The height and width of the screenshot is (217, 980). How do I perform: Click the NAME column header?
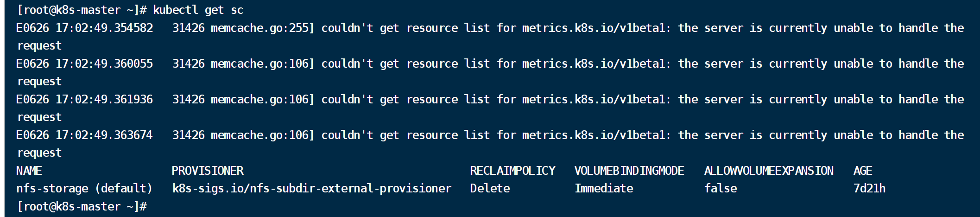(x=29, y=171)
